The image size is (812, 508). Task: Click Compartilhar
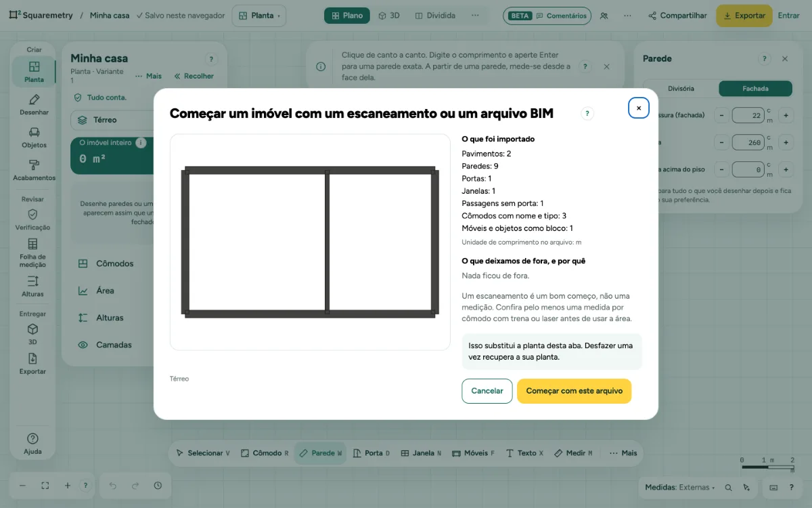[677, 16]
